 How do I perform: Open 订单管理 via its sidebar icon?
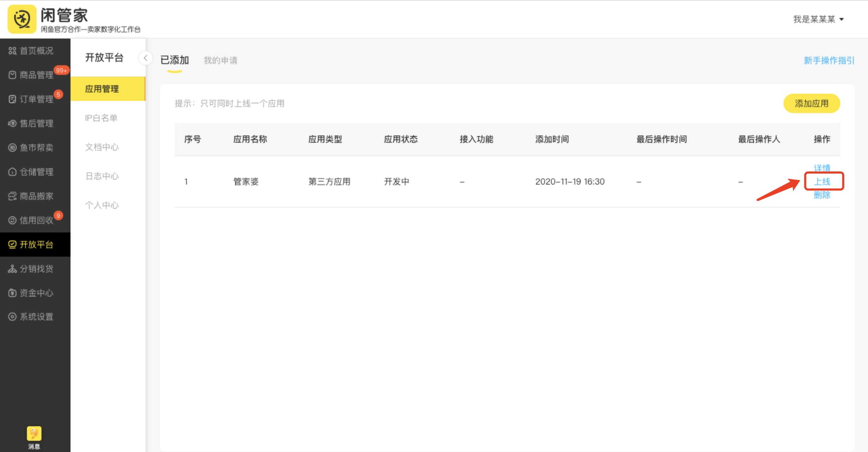12,99
